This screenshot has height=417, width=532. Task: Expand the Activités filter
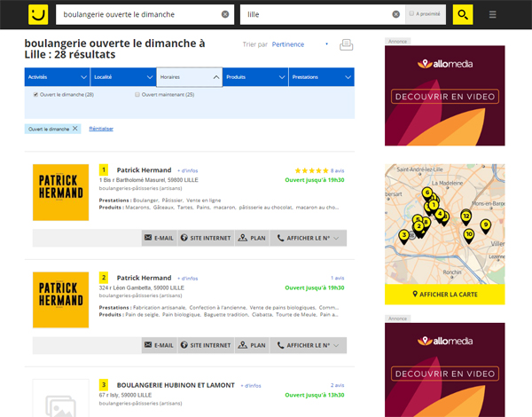(x=57, y=77)
